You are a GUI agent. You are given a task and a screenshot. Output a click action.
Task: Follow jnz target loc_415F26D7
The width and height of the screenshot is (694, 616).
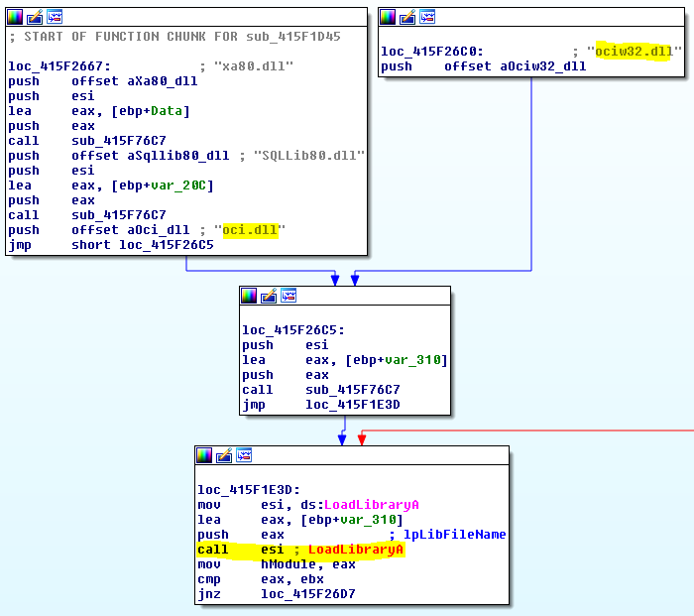pos(308,594)
